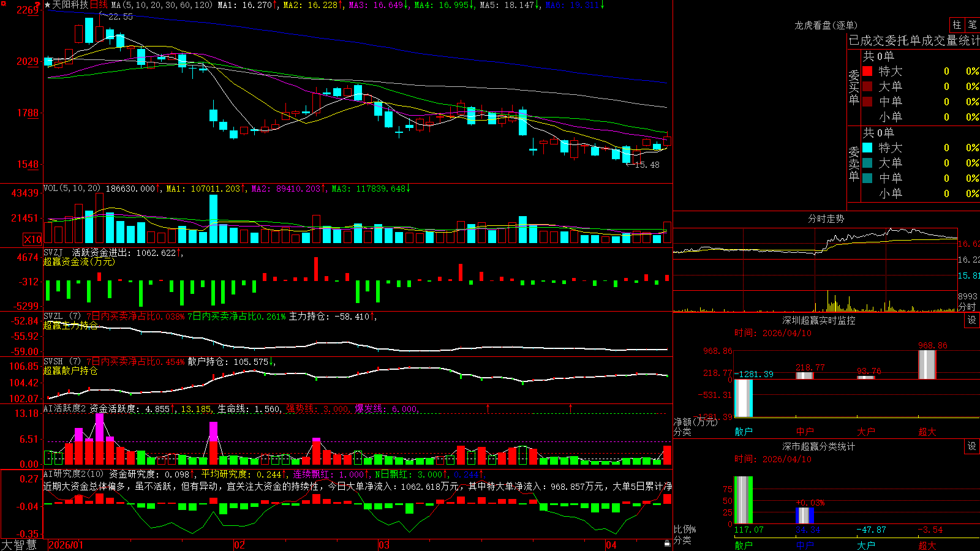980x551 pixels.
Task: Click the 小单 row in 委卖单
Action: click(920, 193)
